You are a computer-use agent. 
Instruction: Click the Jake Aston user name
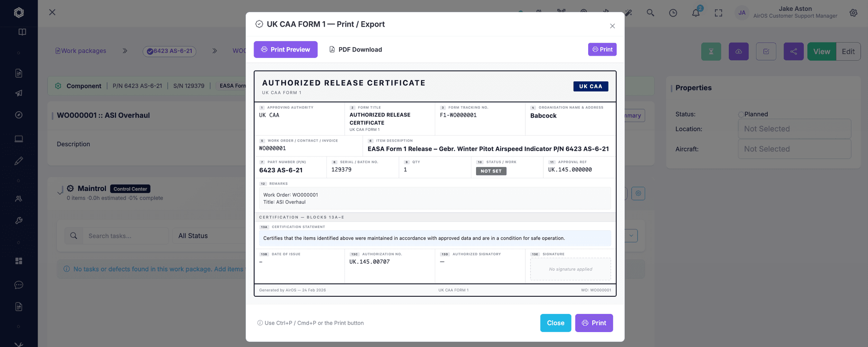(795, 9)
